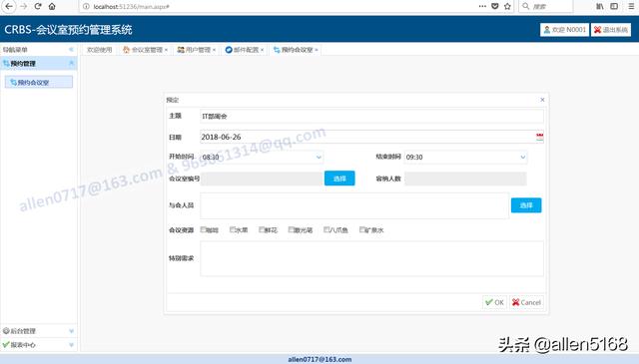This screenshot has height=364, width=639.
Task: Confirm booking with the OK button
Action: [x=495, y=302]
